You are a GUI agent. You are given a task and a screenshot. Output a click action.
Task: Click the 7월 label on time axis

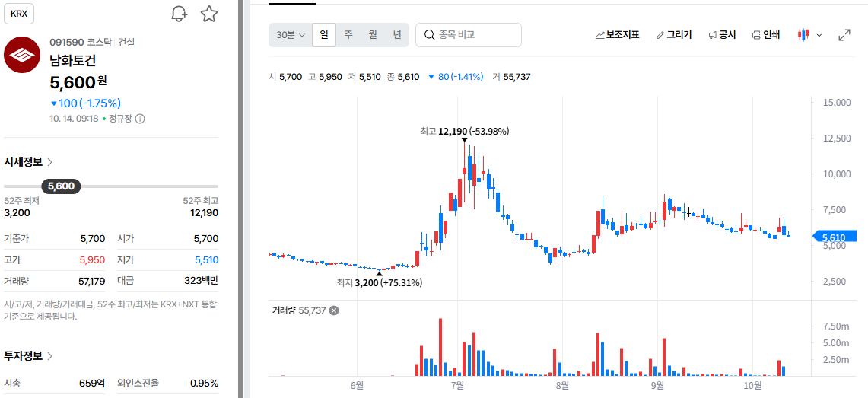(x=457, y=385)
